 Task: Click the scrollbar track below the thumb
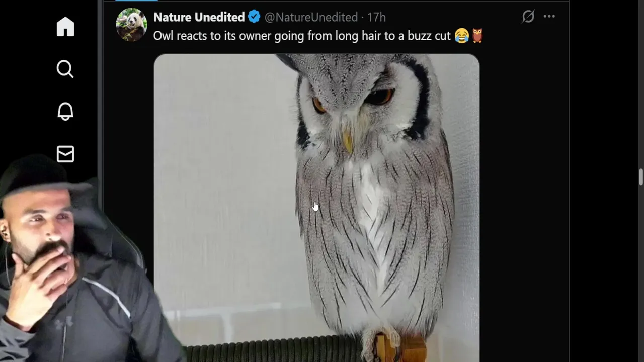641,274
